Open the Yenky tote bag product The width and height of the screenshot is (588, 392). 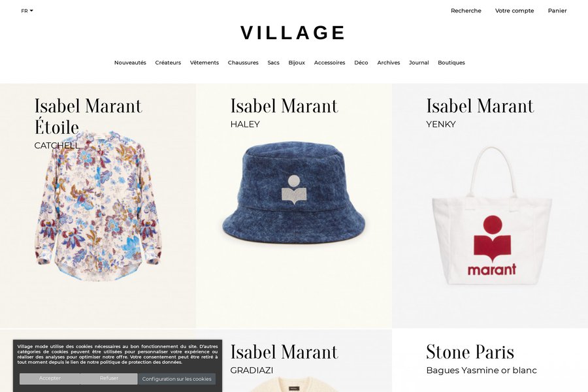(490, 206)
